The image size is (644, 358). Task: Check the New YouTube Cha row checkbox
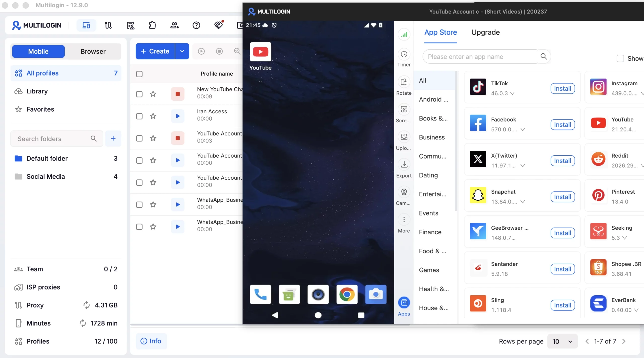pyautogui.click(x=139, y=94)
